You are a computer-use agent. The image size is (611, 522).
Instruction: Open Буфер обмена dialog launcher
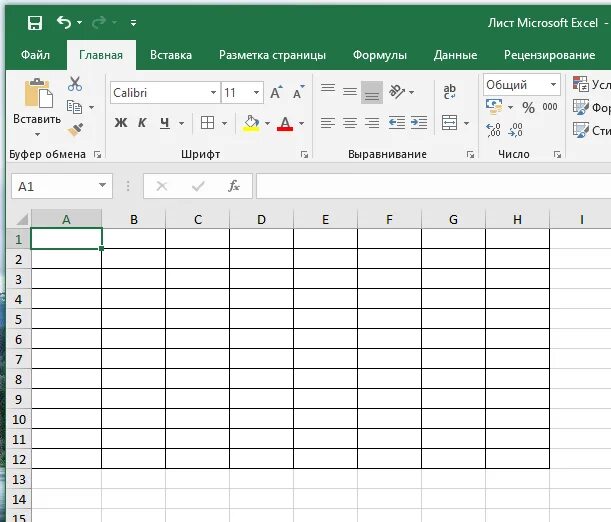click(x=97, y=155)
